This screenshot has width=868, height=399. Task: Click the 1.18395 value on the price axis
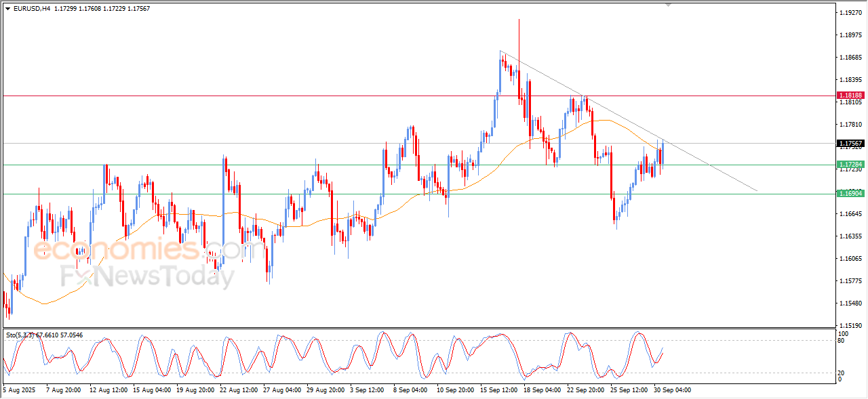(x=850, y=80)
